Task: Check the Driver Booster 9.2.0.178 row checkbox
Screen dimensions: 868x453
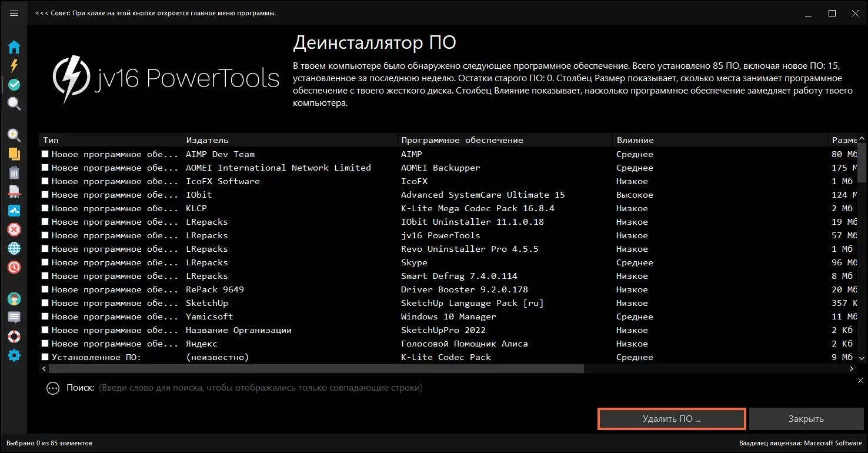Action: tap(45, 289)
